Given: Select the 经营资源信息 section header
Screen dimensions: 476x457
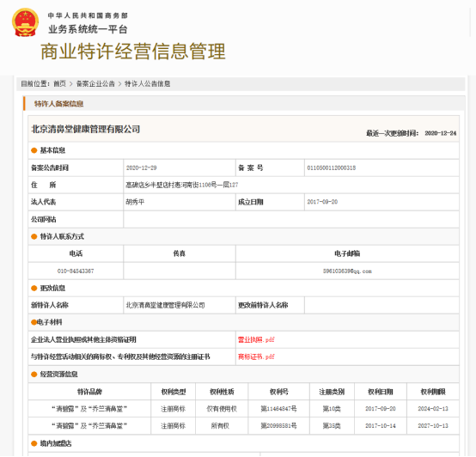Looking at the screenshot, I should point(59,375).
